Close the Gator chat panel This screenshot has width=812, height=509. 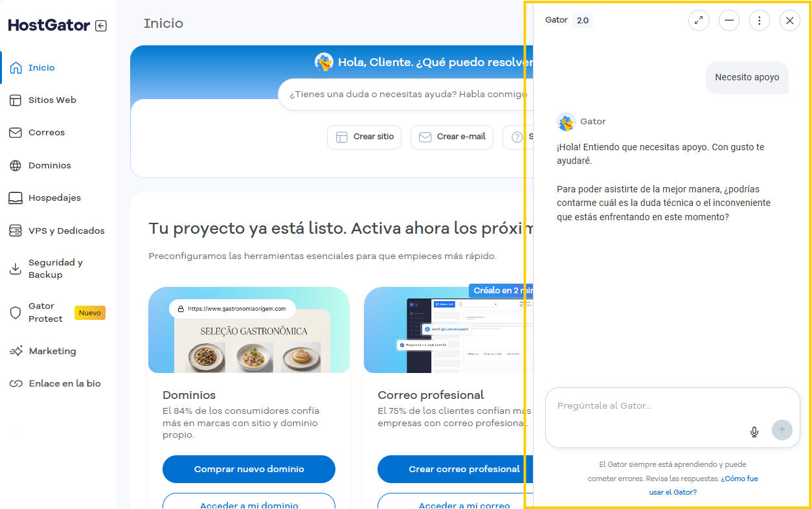pos(790,20)
